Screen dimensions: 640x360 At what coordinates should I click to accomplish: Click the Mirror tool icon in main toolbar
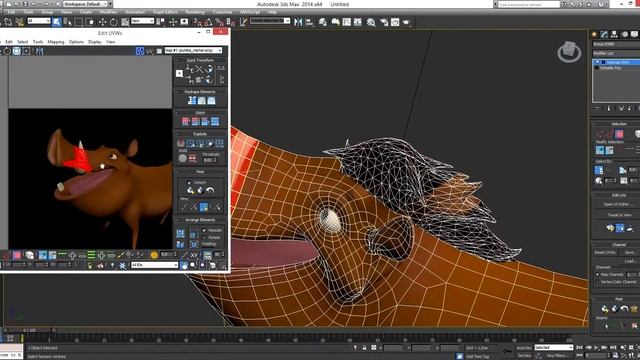click(298, 22)
